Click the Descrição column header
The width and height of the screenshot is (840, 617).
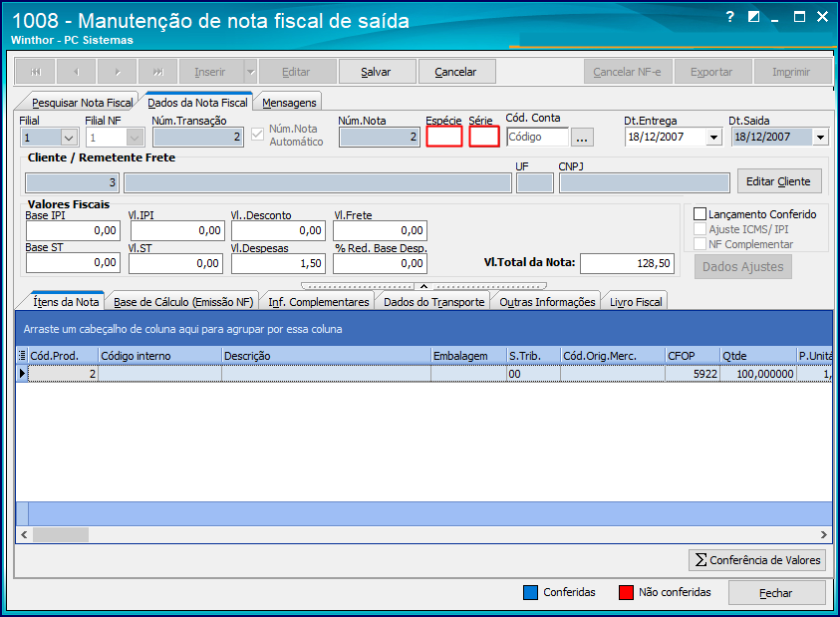tap(326, 356)
